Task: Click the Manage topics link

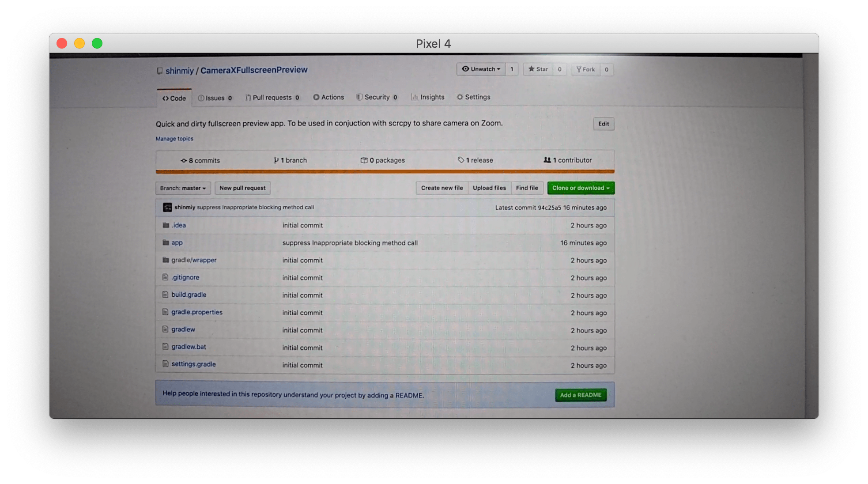Action: 174,139
